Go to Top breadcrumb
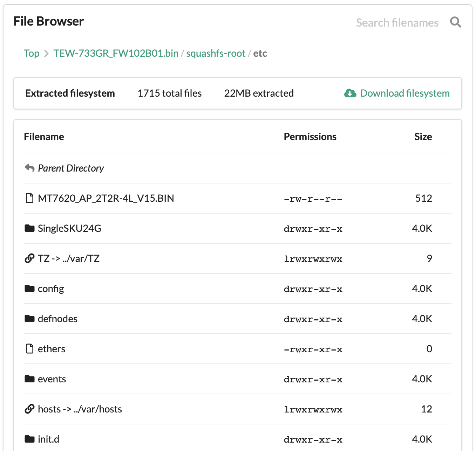 [x=32, y=53]
